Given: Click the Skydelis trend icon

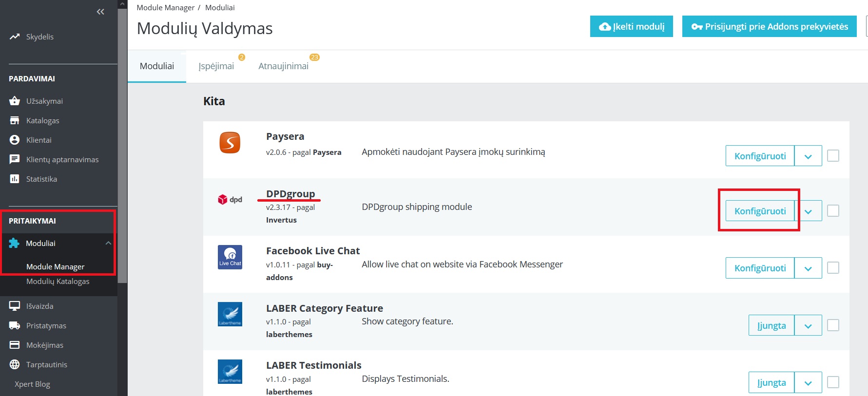Looking at the screenshot, I should click(15, 37).
